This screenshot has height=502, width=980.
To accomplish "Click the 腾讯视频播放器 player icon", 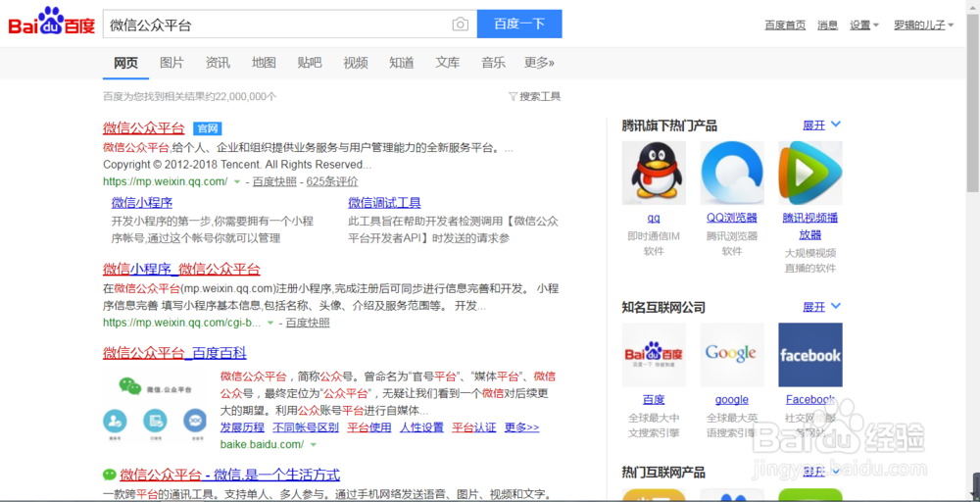I will point(810,173).
